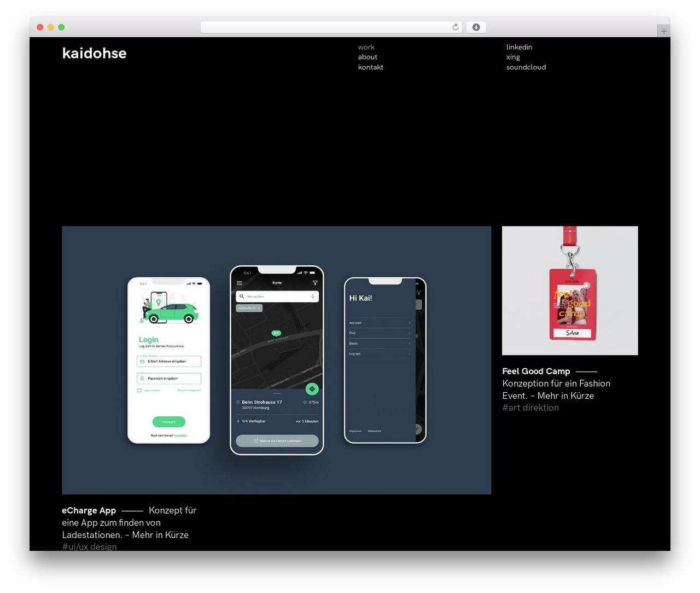Click the Feel Good Camp title

click(x=536, y=371)
